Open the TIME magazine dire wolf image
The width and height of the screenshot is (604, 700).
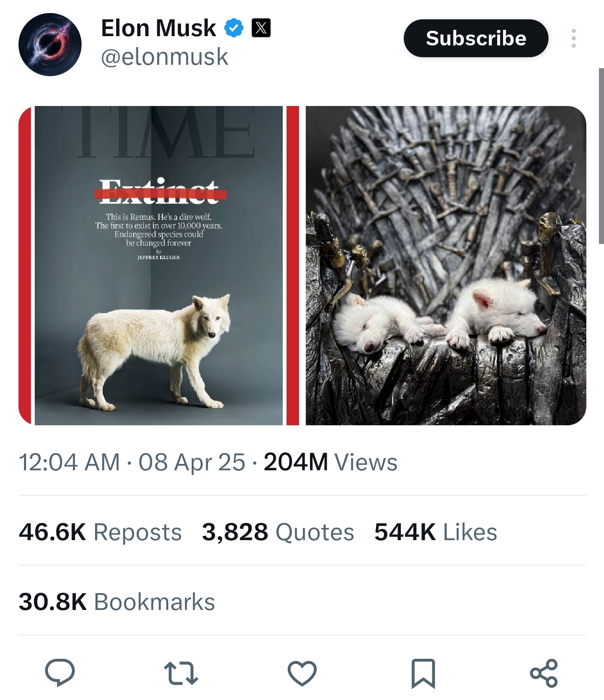coord(159,265)
